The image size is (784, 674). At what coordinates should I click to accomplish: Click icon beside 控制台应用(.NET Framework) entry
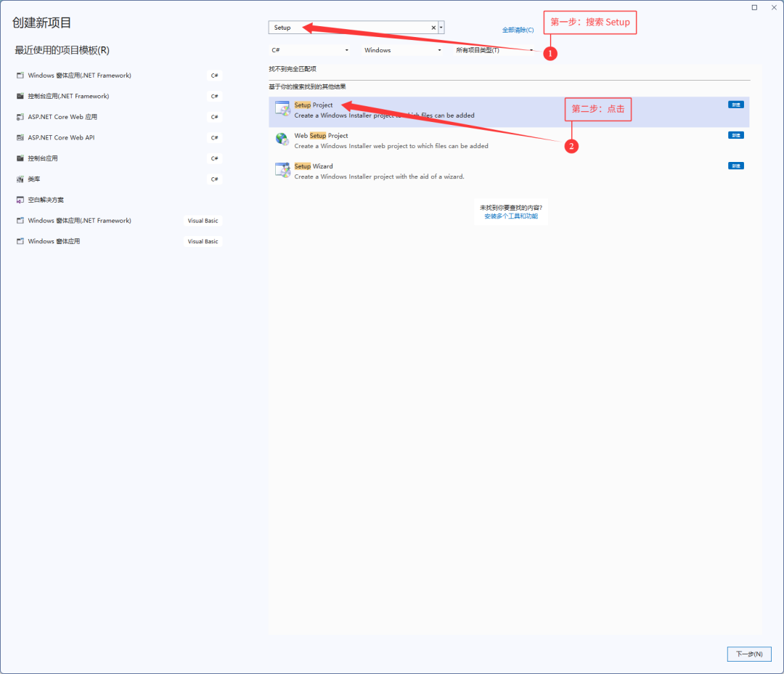click(x=20, y=96)
